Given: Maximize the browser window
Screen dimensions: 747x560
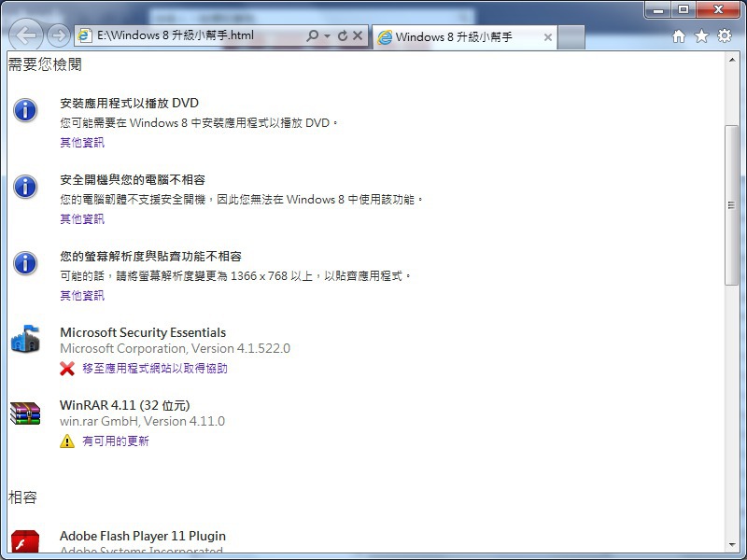Looking at the screenshot, I should point(684,9).
